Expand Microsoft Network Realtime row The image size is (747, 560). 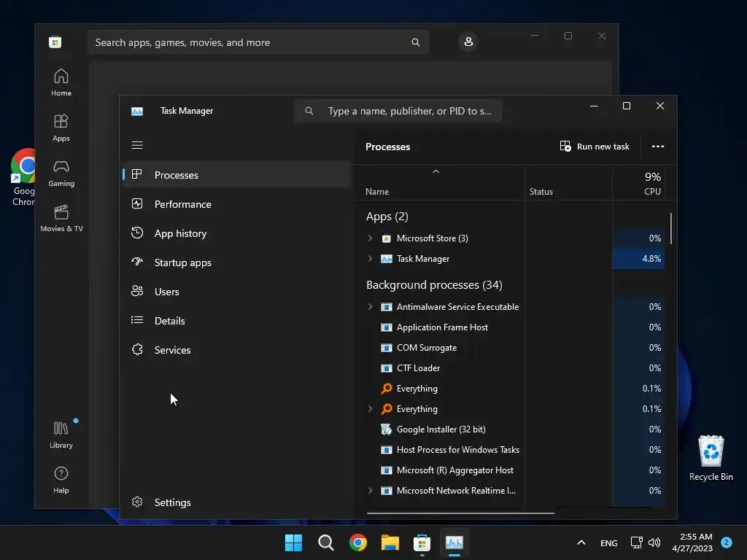pyautogui.click(x=370, y=491)
